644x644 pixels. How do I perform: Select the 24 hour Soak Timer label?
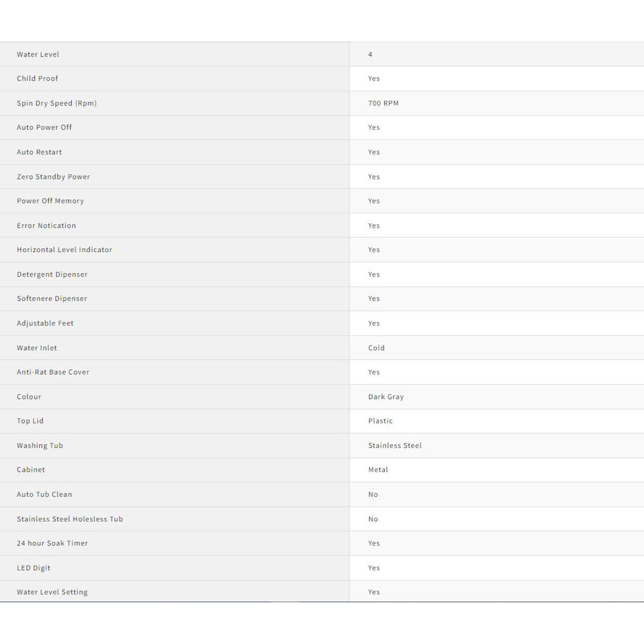[x=52, y=543]
